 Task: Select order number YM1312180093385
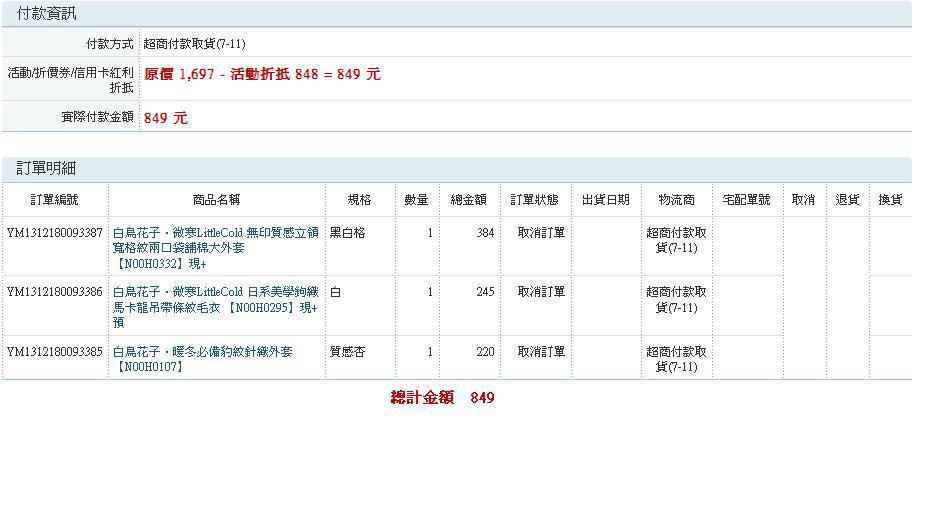pos(54,352)
